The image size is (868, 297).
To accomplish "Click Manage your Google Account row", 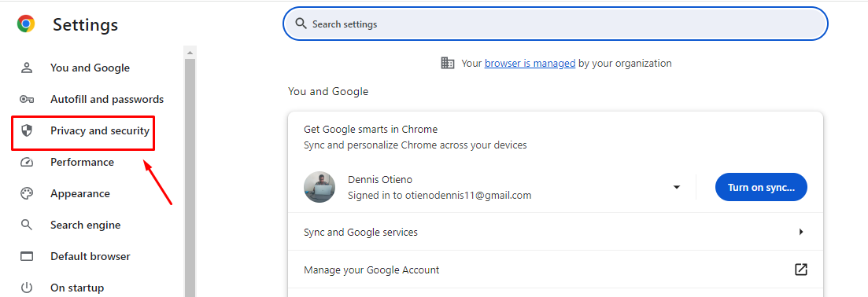I will 556,269.
